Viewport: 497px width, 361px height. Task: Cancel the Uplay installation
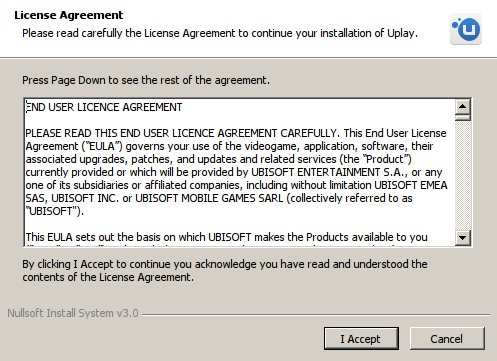tap(447, 339)
